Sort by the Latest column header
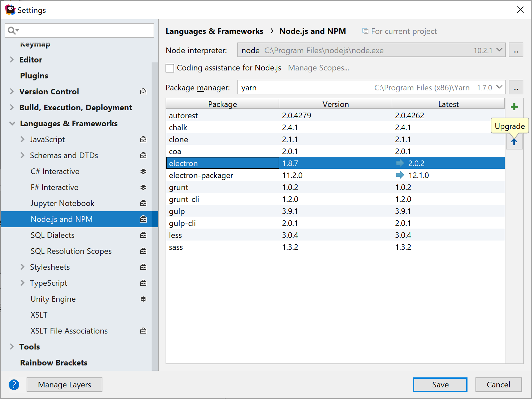 click(x=448, y=104)
